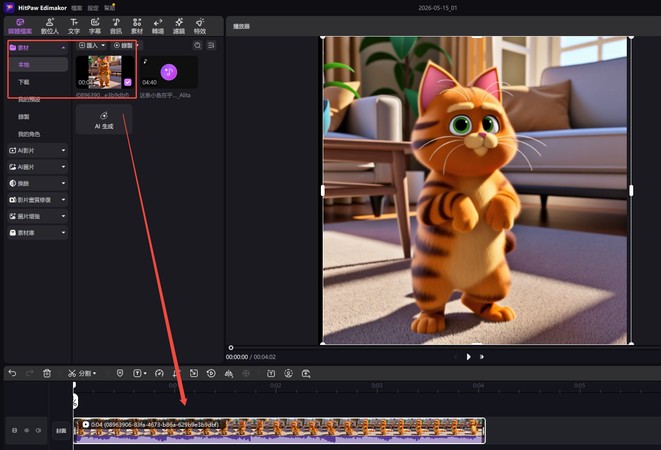The height and width of the screenshot is (450, 661).
Task: Open the Text (文字) tool tab
Action: coord(74,26)
